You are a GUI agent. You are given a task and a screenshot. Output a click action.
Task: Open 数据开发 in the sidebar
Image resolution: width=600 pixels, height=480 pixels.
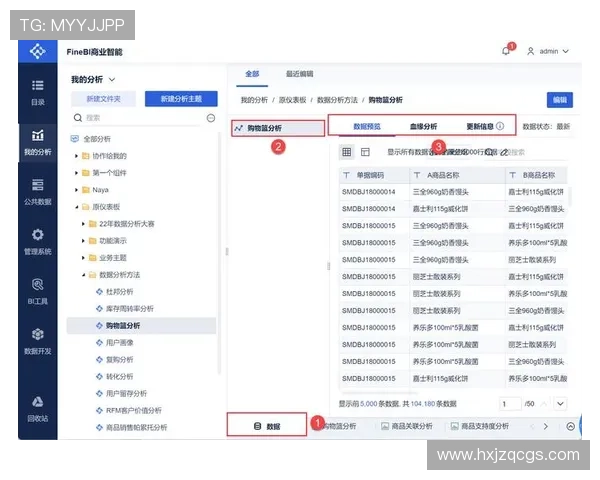tap(38, 341)
